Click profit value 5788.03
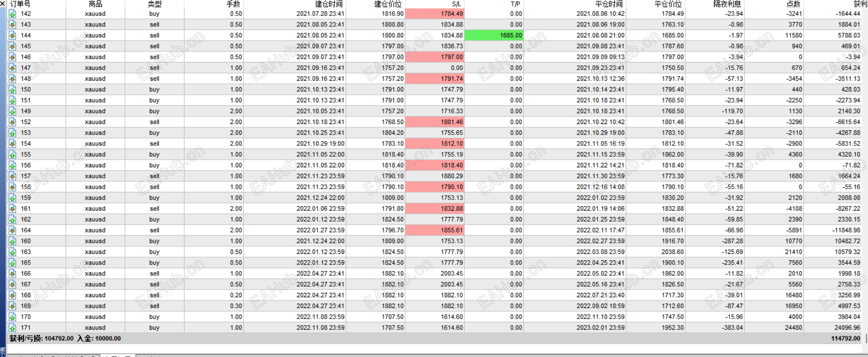Viewport: 868px width, 357px height. click(849, 35)
